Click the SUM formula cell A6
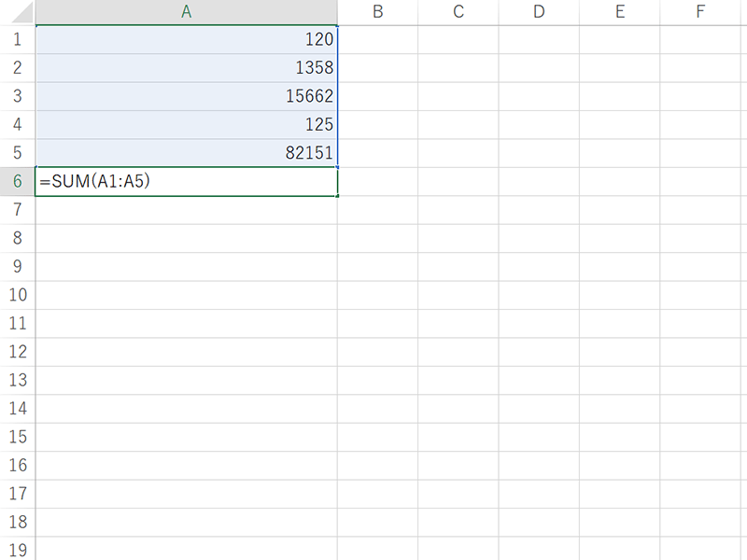747x560 pixels. click(x=187, y=182)
